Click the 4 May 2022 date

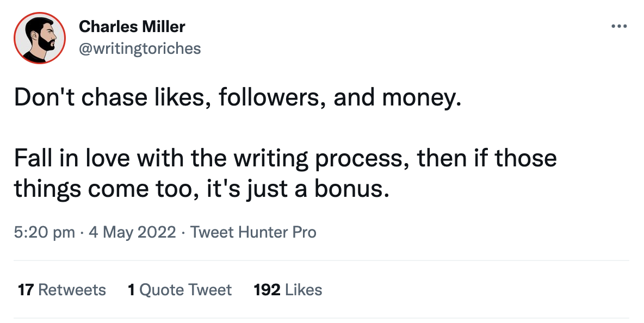click(133, 233)
